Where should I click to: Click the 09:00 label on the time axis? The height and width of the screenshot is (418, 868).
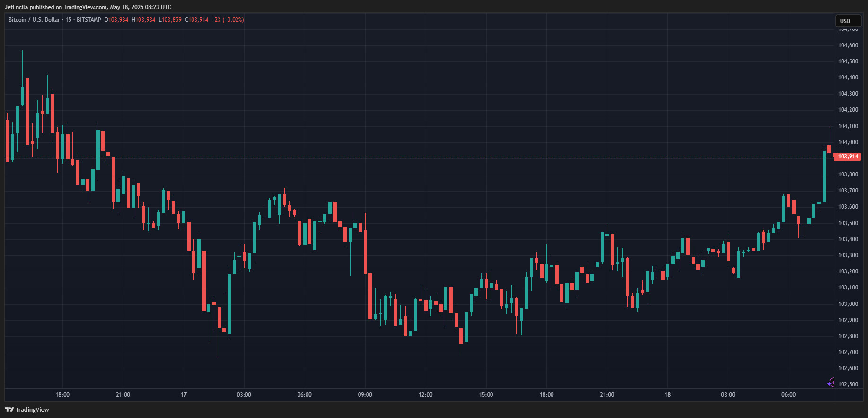tap(365, 395)
